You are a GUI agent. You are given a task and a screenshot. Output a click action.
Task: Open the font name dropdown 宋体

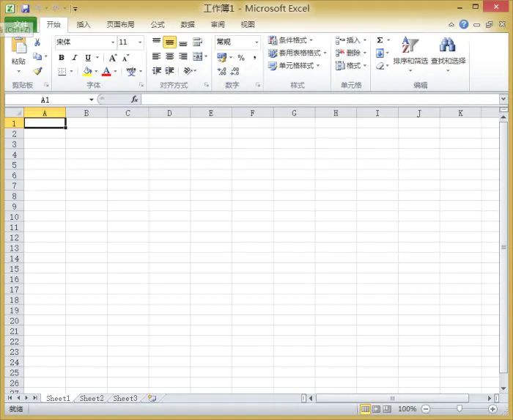(x=113, y=43)
